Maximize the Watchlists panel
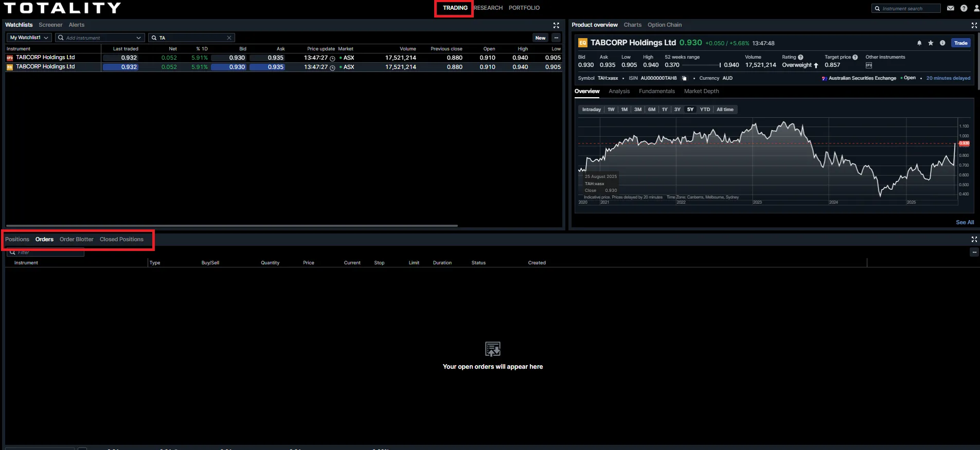 [556, 25]
